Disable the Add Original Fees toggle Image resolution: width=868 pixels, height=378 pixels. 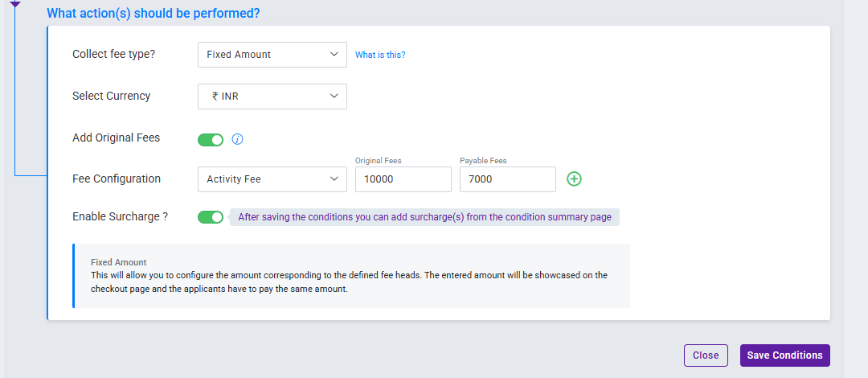click(211, 139)
